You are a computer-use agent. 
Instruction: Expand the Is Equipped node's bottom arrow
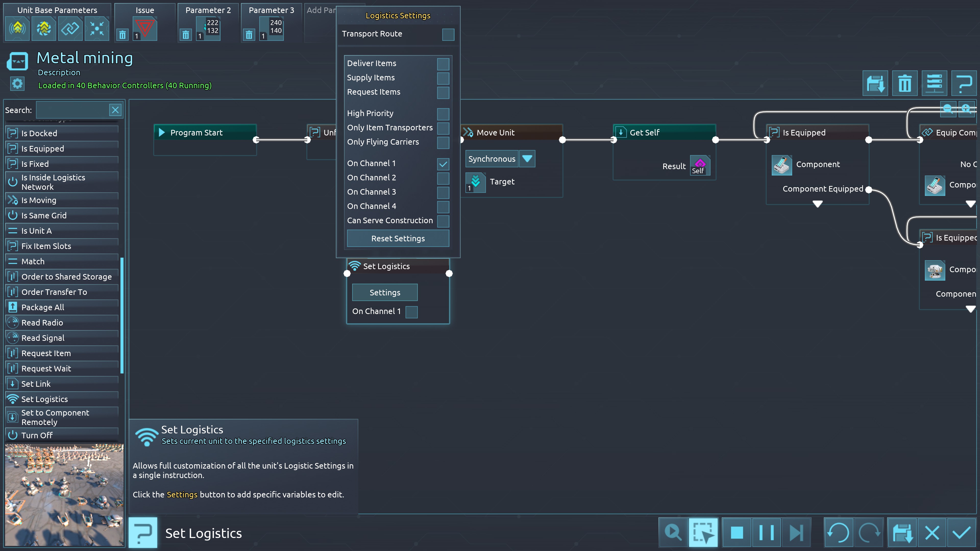(x=817, y=204)
